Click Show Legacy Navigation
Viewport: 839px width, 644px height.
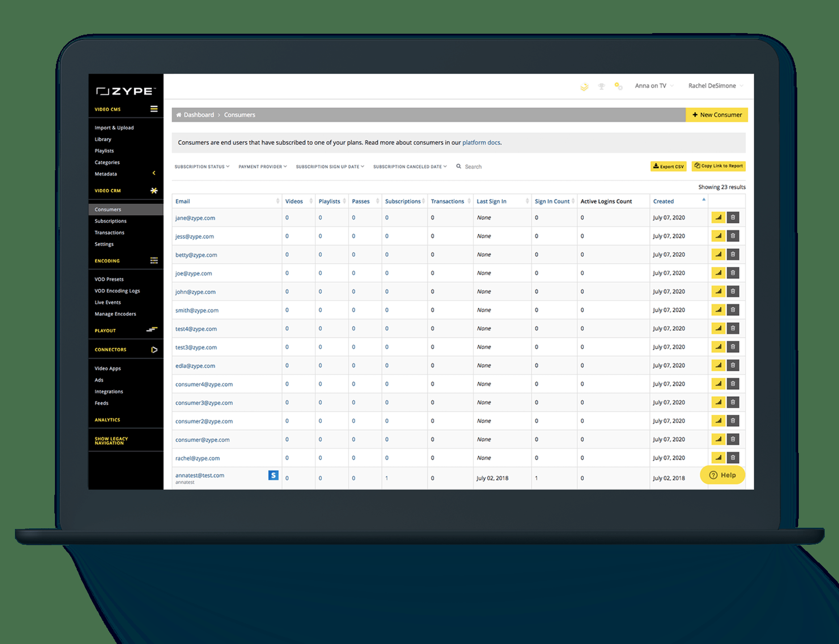(111, 441)
